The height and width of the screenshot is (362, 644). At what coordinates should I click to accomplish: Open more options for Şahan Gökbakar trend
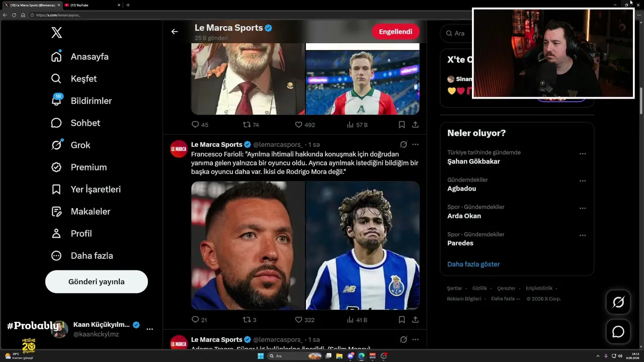point(583,154)
